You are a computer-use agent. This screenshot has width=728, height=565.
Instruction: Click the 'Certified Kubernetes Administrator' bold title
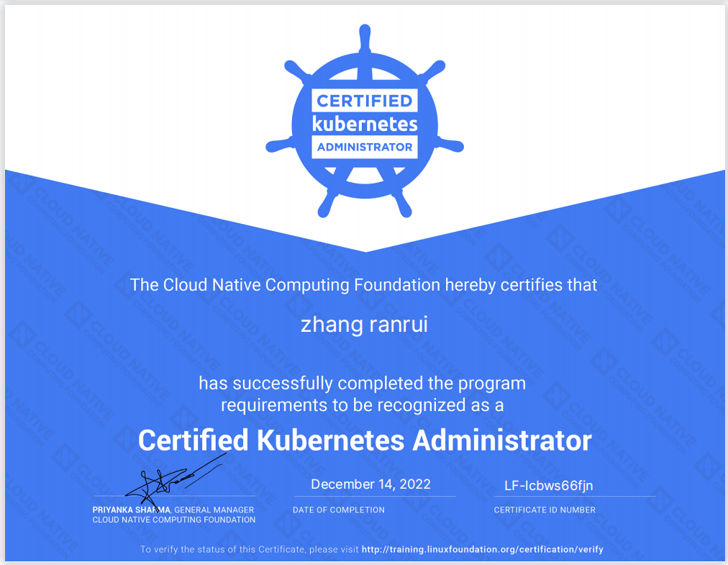365,440
